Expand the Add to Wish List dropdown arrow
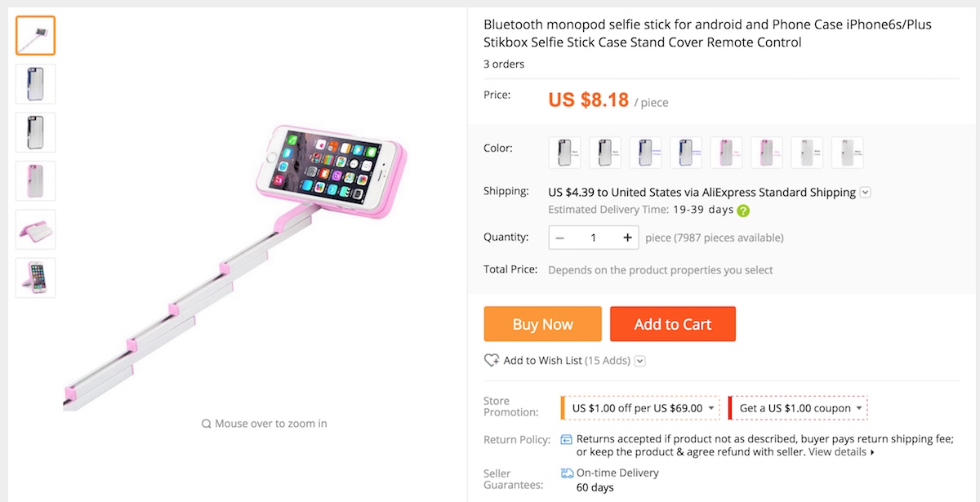The image size is (980, 502). point(640,360)
